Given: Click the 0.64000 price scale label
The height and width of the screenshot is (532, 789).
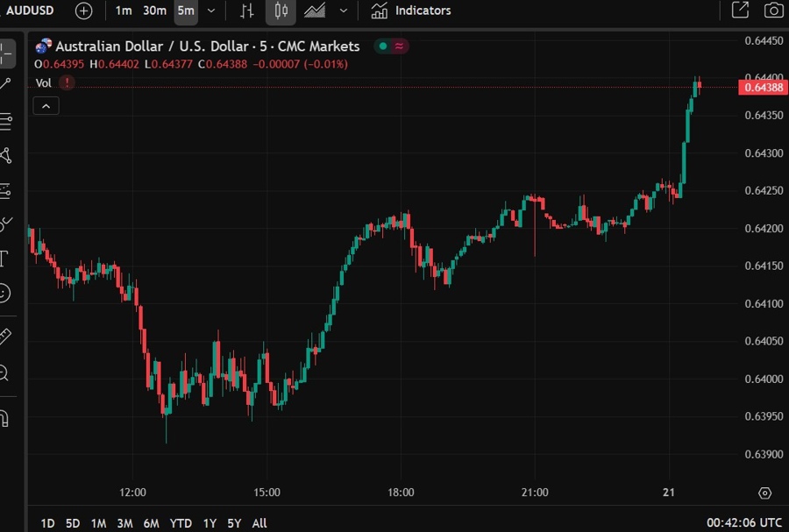Looking at the screenshot, I should (x=764, y=379).
